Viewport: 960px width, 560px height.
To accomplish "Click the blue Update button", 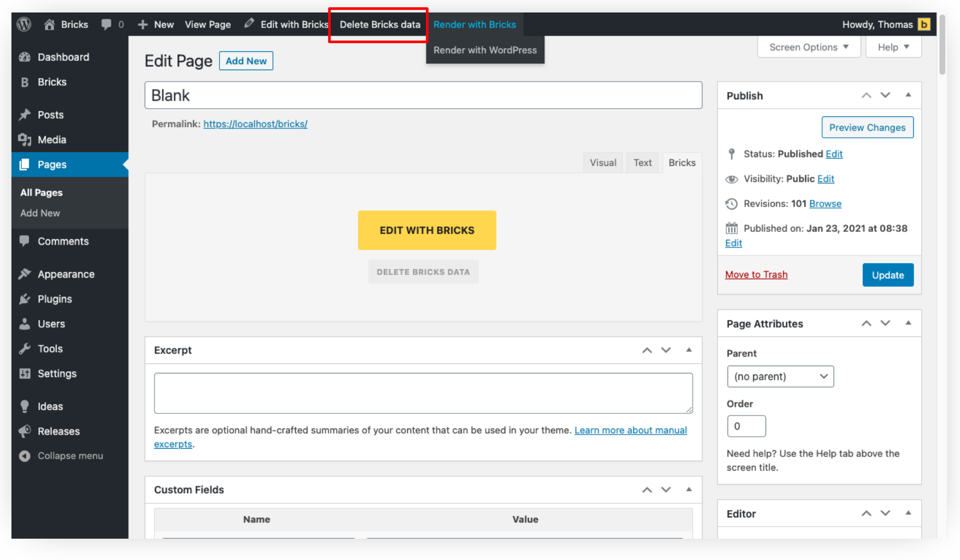I will point(888,275).
